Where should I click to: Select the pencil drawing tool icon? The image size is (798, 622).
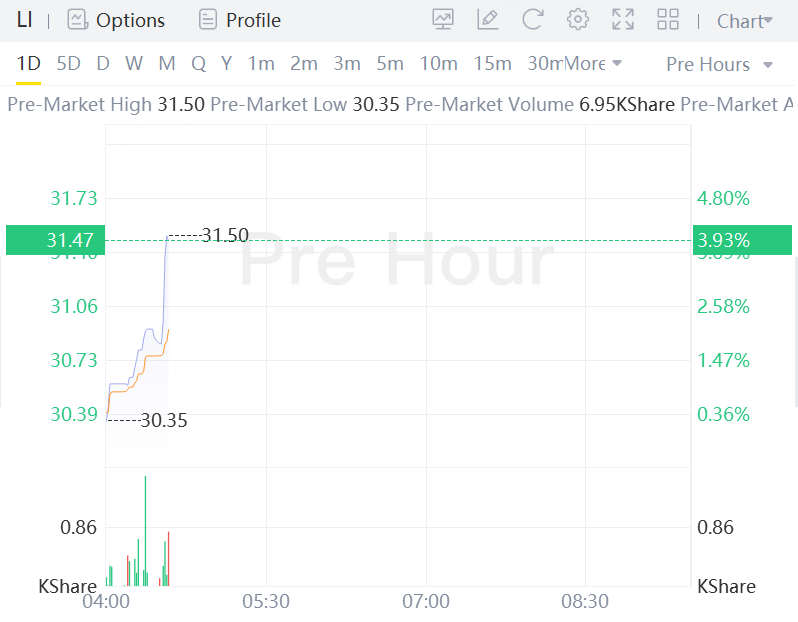488,20
